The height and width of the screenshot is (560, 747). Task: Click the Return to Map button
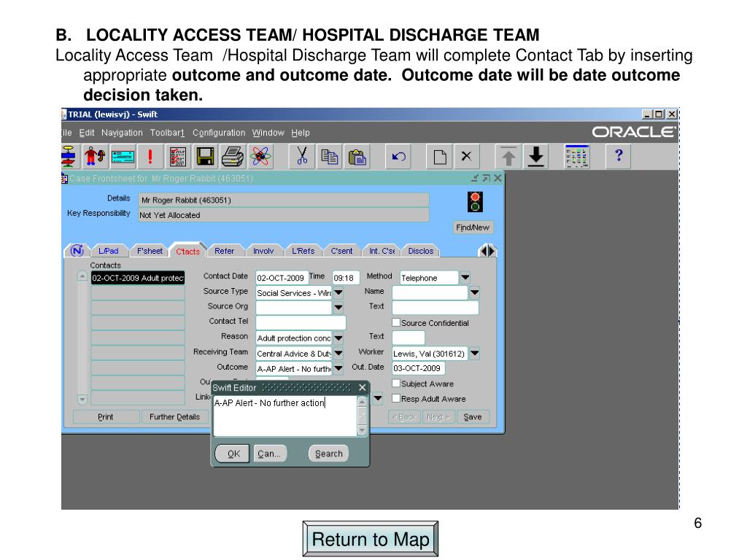[x=371, y=539]
